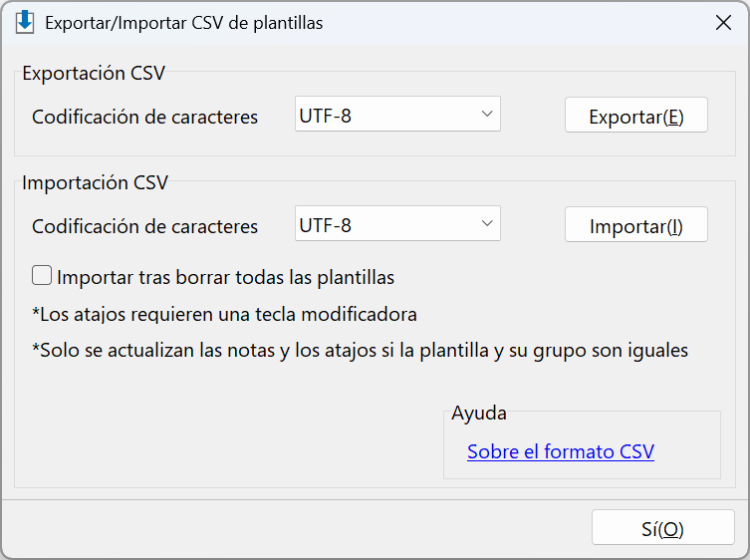Click the blue download arrow title icon
This screenshot has width=750, height=560.
(x=24, y=23)
